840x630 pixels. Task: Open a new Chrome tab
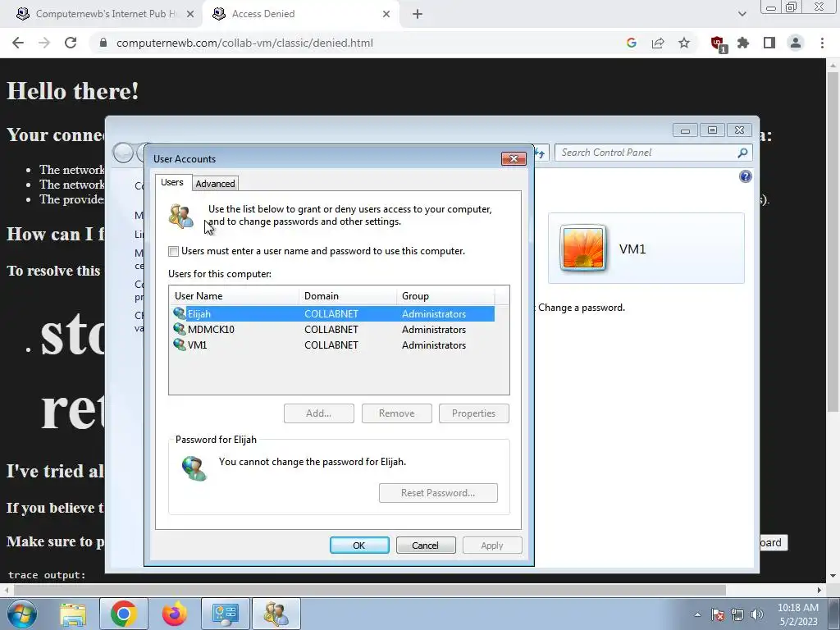click(x=418, y=14)
